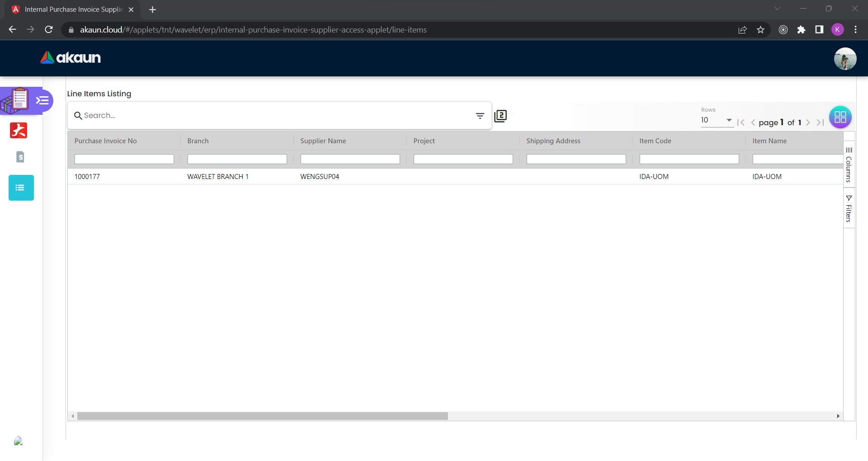Screen dimensions: 868x461
Task: Open the Filters side panel tab
Action: click(849, 208)
